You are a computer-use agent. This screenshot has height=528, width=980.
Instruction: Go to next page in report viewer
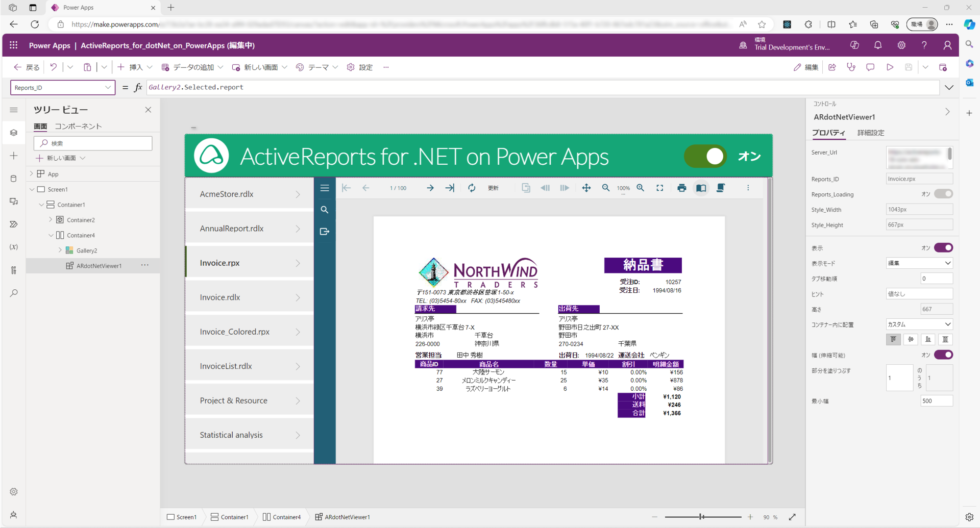click(430, 188)
